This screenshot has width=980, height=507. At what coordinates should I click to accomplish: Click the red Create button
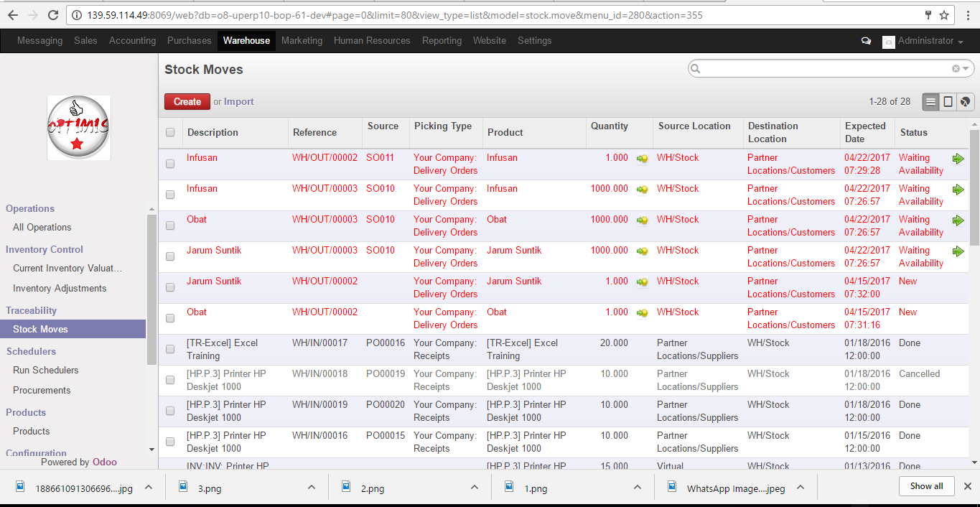(187, 102)
